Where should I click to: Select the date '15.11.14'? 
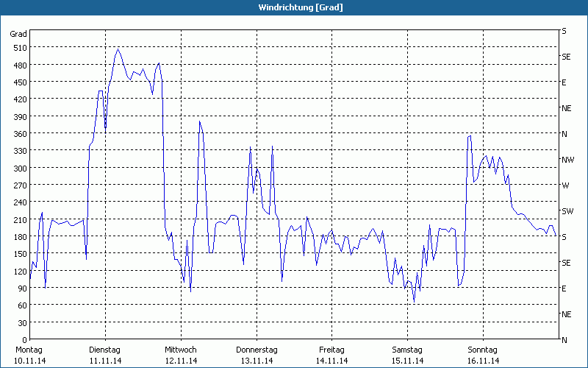[407, 361]
